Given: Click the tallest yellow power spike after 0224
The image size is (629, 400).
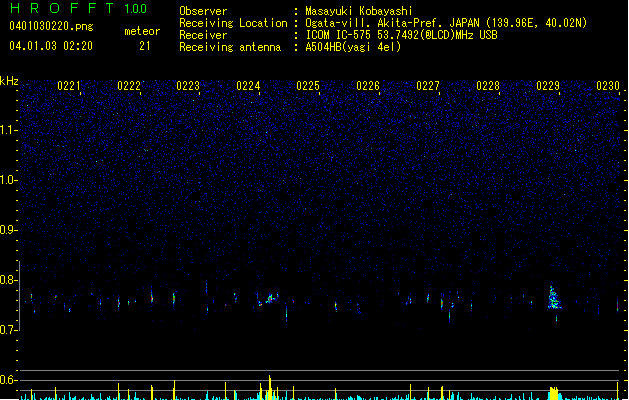Looking at the screenshot, I should (x=270, y=387).
